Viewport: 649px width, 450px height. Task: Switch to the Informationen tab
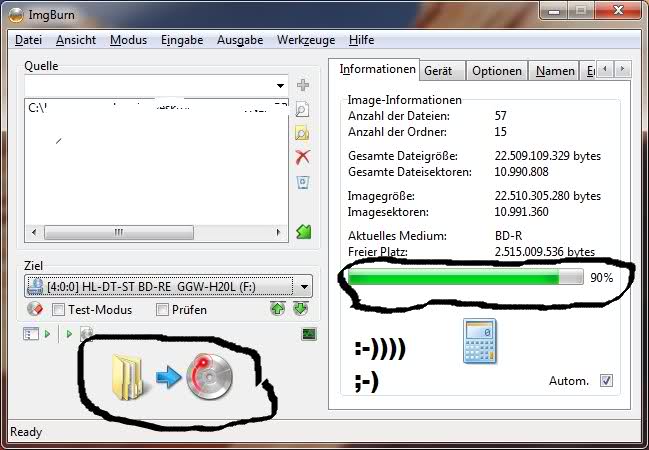coord(377,69)
